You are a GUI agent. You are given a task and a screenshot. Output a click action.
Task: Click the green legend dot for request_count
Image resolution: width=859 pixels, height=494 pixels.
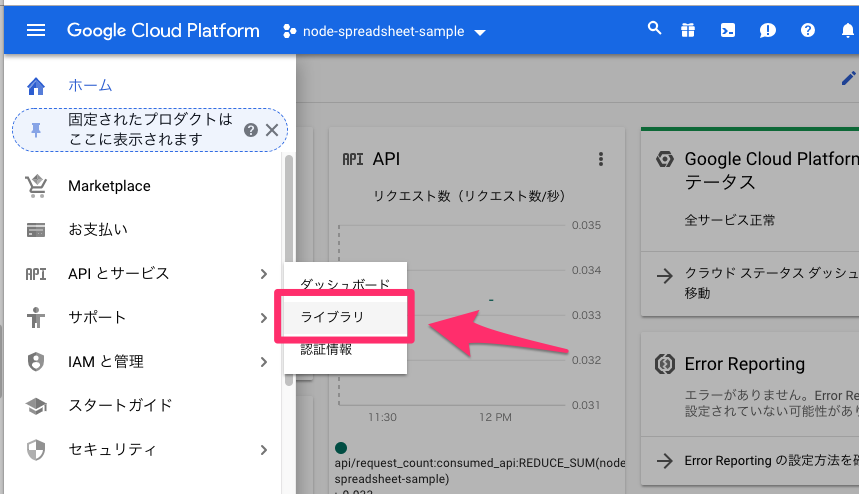[x=341, y=448]
